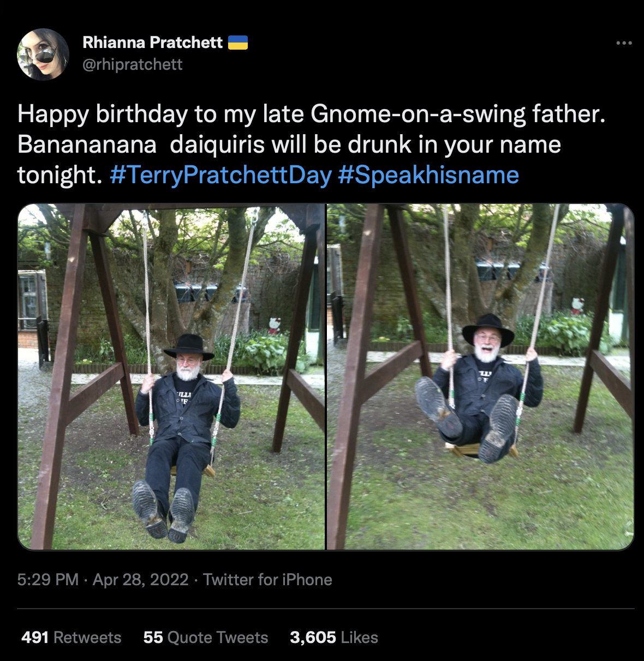Viewport: 644px width, 661px height.
Task: View the 491 Retweets list
Action: pyautogui.click(x=71, y=637)
